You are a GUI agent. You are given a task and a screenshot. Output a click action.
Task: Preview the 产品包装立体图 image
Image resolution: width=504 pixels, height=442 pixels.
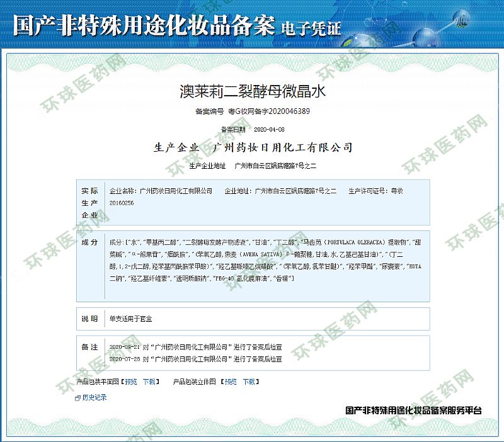[231, 382]
